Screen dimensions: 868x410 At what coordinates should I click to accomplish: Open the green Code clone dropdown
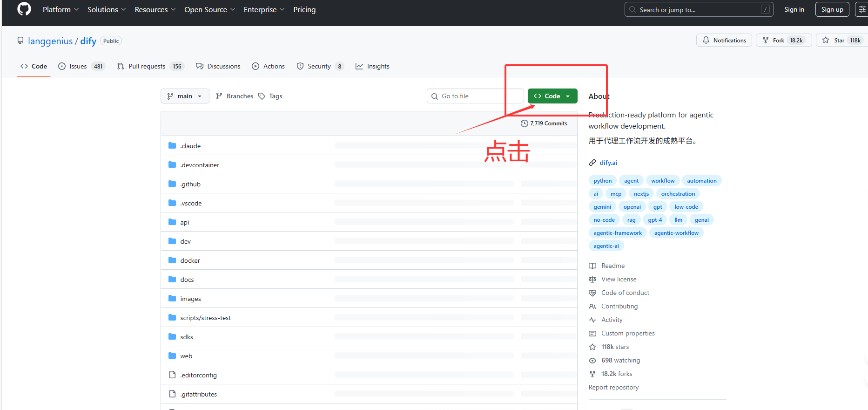[552, 96]
